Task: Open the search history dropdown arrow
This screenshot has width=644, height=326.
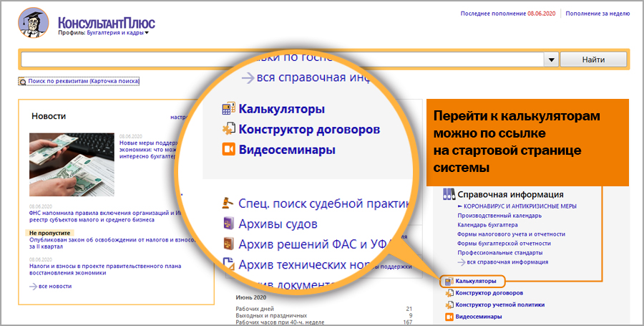Action: (x=550, y=60)
